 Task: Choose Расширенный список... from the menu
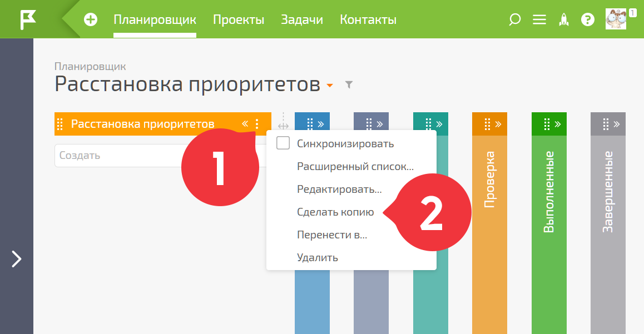tap(355, 167)
